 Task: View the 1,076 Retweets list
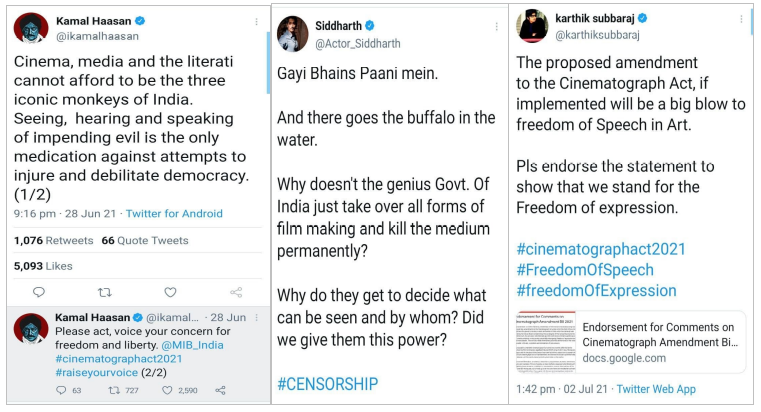(x=53, y=240)
